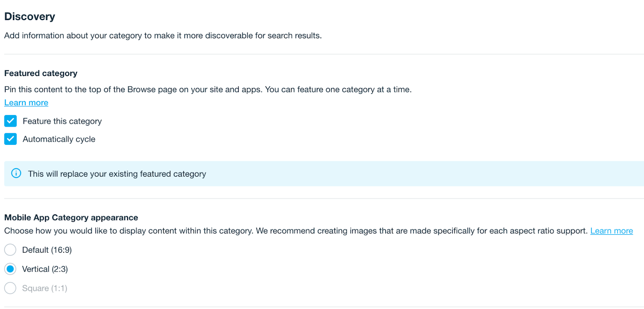Image resolution: width=644 pixels, height=309 pixels.
Task: Click the Featured category heading
Action: (x=41, y=73)
